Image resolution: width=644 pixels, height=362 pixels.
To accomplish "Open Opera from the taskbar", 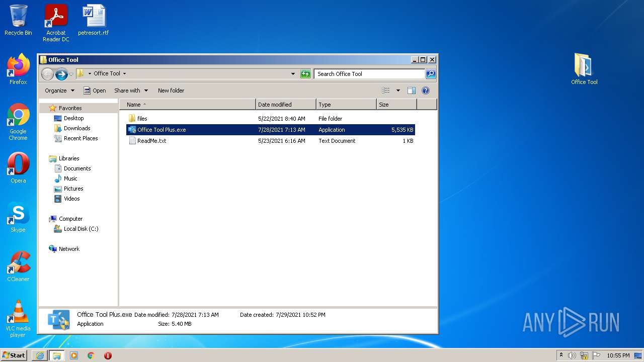I will [x=108, y=355].
